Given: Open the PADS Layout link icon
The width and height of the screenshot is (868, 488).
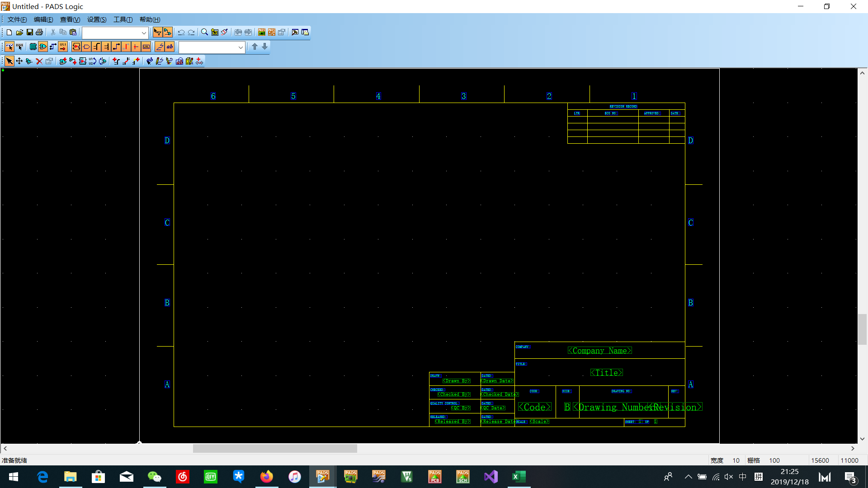Looking at the screenshot, I should [262, 32].
